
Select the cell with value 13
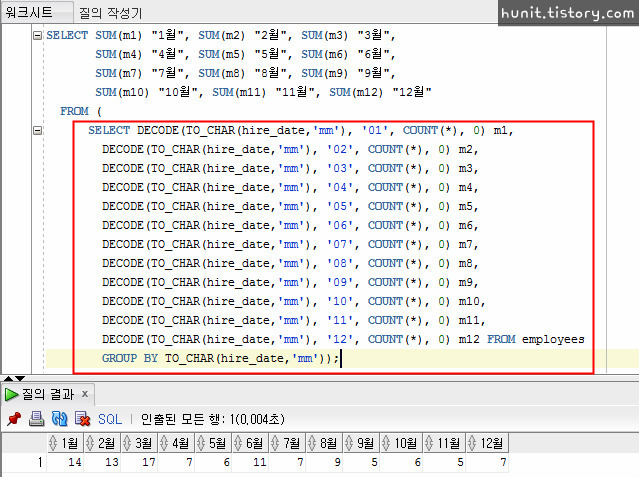coord(102,462)
